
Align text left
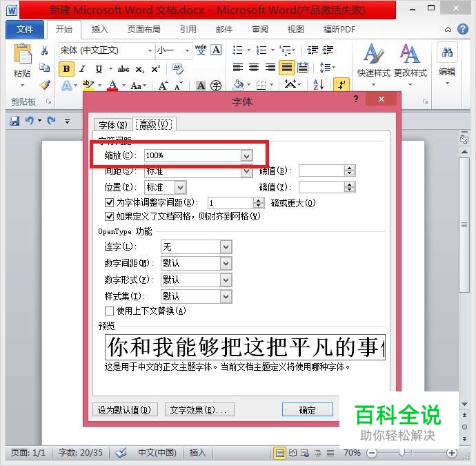238,67
